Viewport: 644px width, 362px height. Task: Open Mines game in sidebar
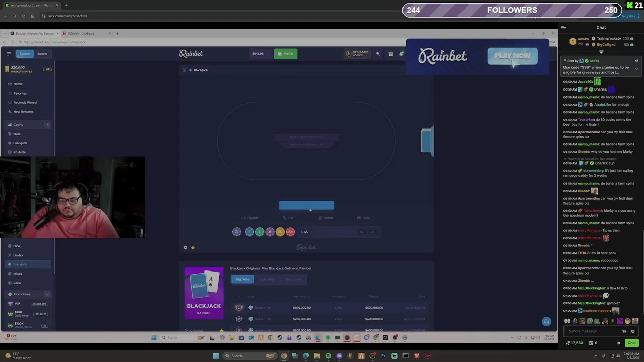(17, 274)
